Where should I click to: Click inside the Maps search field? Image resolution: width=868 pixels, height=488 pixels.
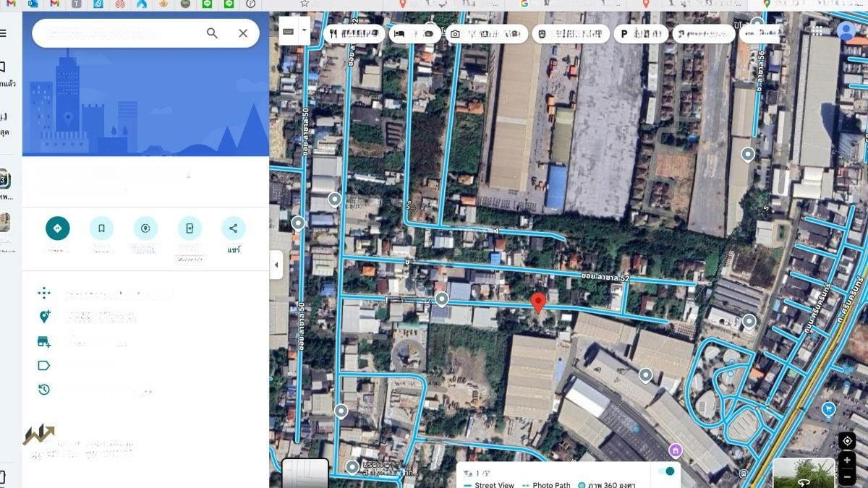pyautogui.click(x=116, y=33)
